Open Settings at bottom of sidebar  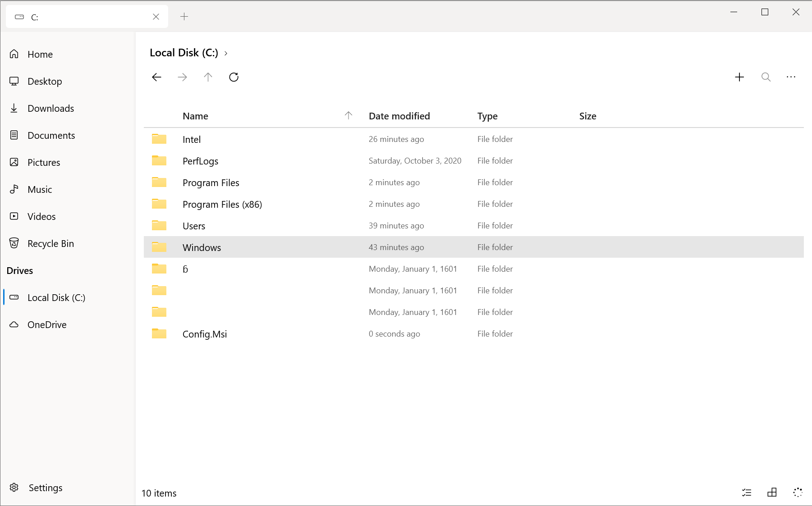tap(68, 488)
